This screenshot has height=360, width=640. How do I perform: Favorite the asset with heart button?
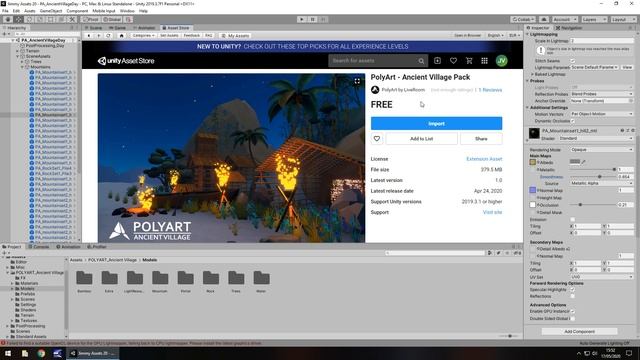click(377, 139)
